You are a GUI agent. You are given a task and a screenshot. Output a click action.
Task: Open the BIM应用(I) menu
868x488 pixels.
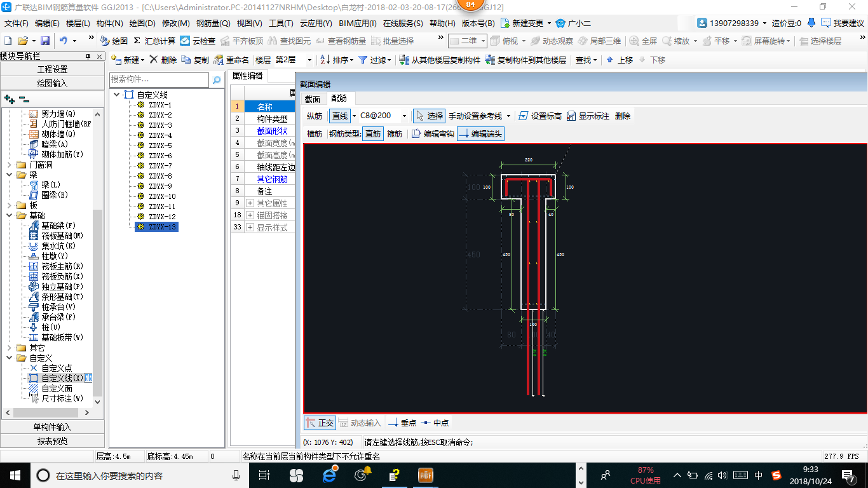[358, 24]
